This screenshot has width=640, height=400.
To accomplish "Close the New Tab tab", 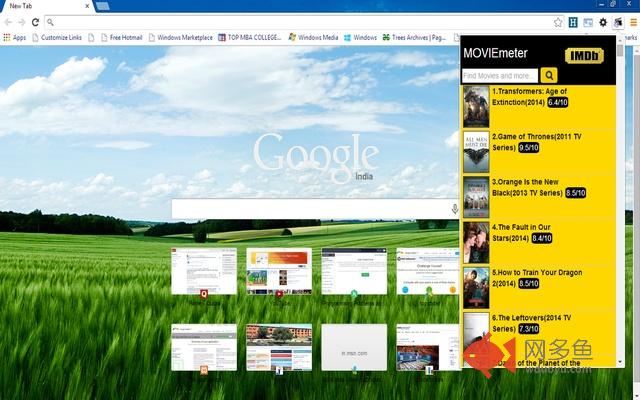I will (x=87, y=6).
